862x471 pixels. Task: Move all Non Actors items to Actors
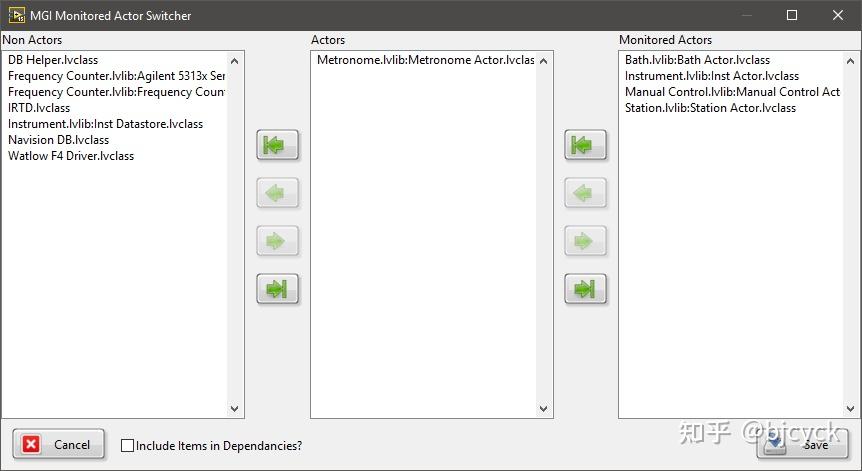278,289
